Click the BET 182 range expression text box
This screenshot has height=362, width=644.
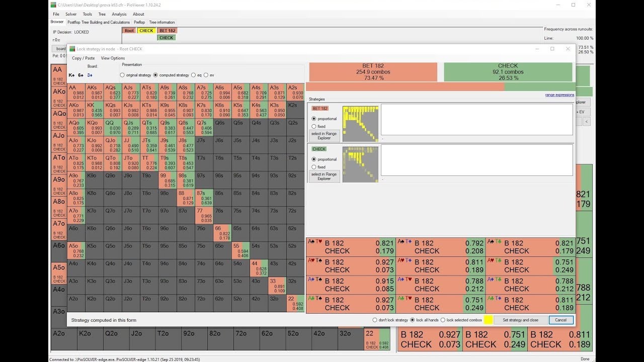477,120
